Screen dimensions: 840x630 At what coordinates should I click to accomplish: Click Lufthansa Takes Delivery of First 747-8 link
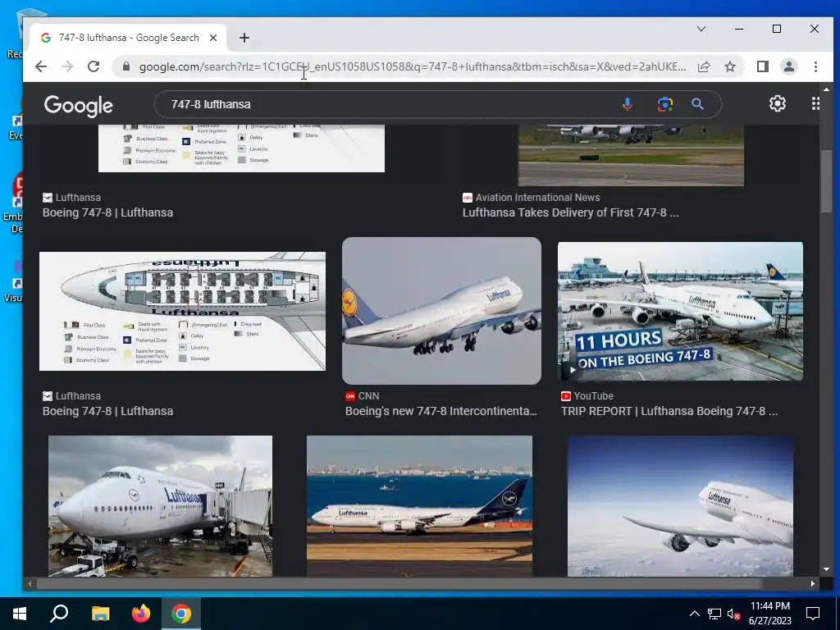(571, 212)
